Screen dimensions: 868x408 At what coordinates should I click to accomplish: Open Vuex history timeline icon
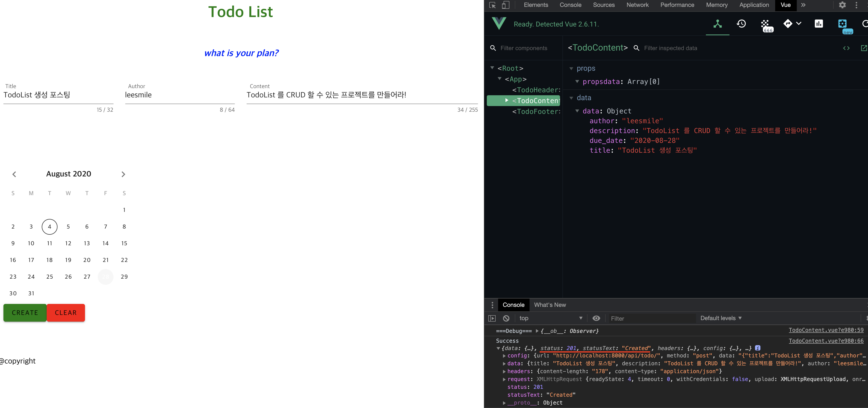[x=741, y=24]
